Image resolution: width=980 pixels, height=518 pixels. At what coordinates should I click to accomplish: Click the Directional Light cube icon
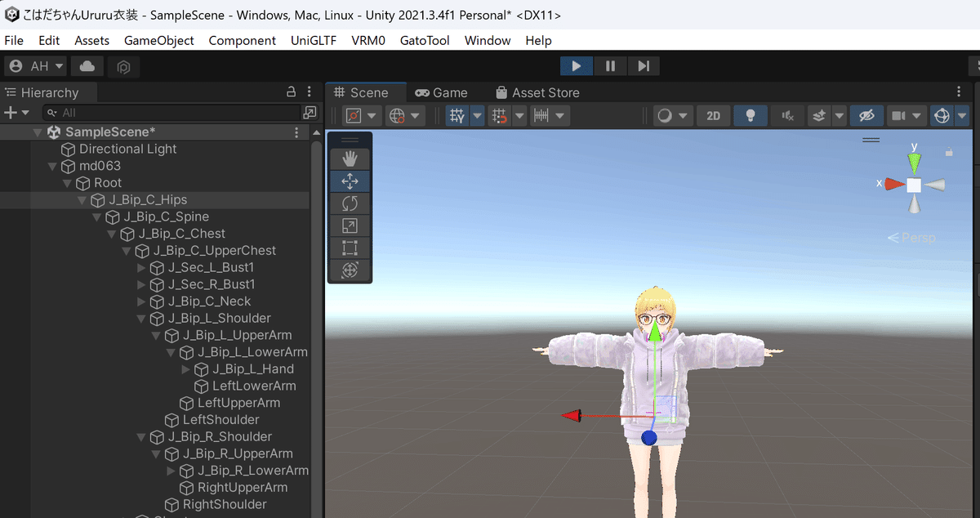[69, 150]
